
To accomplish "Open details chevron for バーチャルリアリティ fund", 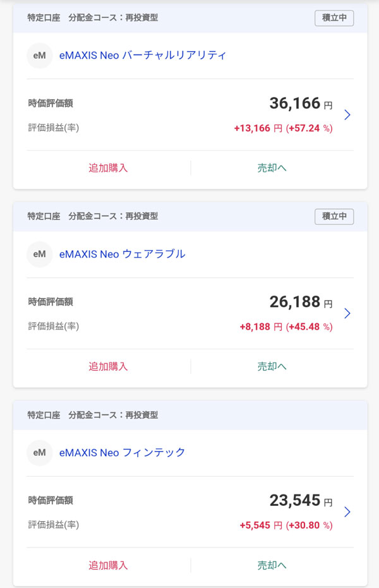I will (347, 115).
